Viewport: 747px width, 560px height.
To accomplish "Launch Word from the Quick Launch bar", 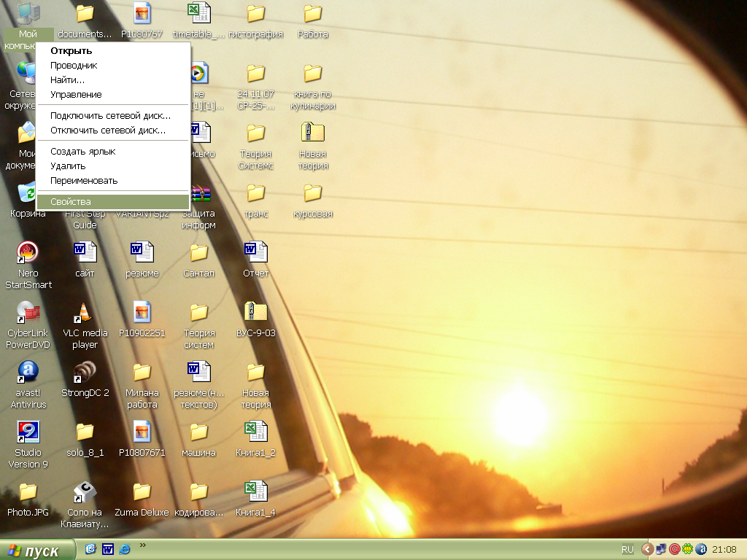I will (108, 549).
